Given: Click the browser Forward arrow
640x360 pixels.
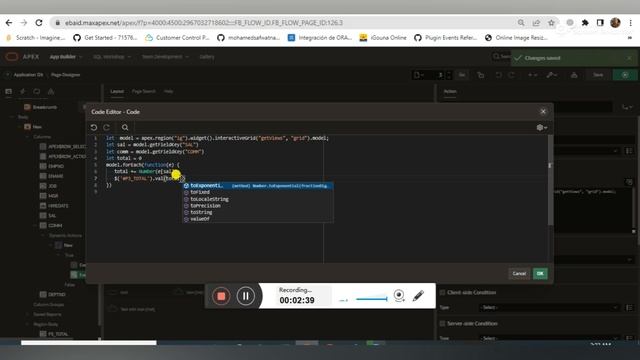Looking at the screenshot, I should point(24,23).
